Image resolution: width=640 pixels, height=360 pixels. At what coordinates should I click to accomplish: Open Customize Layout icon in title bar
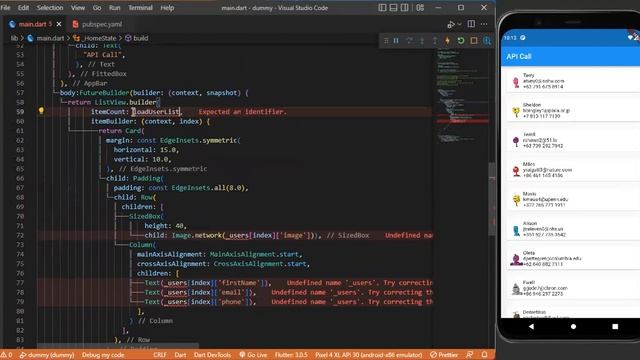coord(420,7)
